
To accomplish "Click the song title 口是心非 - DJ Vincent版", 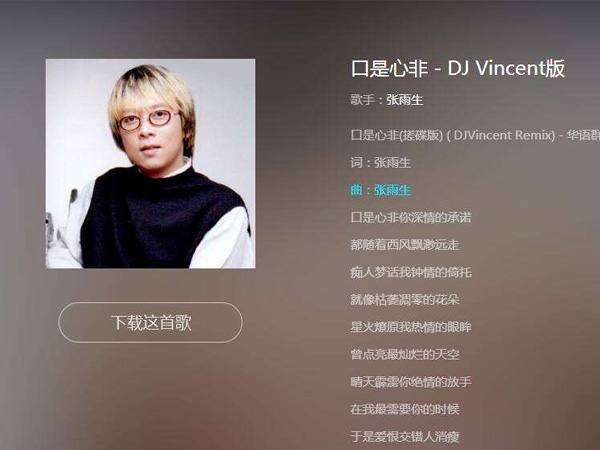I will 458,68.
